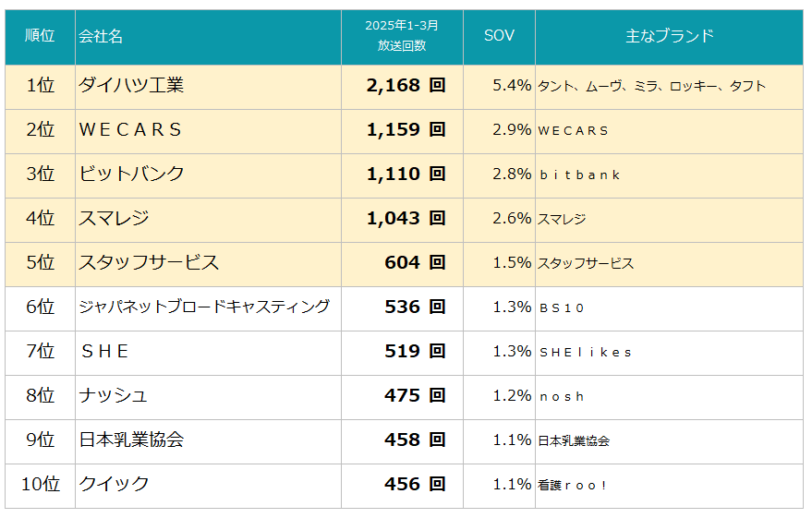
Task: Select the スタッフサービス company cell
Action: pos(208,264)
